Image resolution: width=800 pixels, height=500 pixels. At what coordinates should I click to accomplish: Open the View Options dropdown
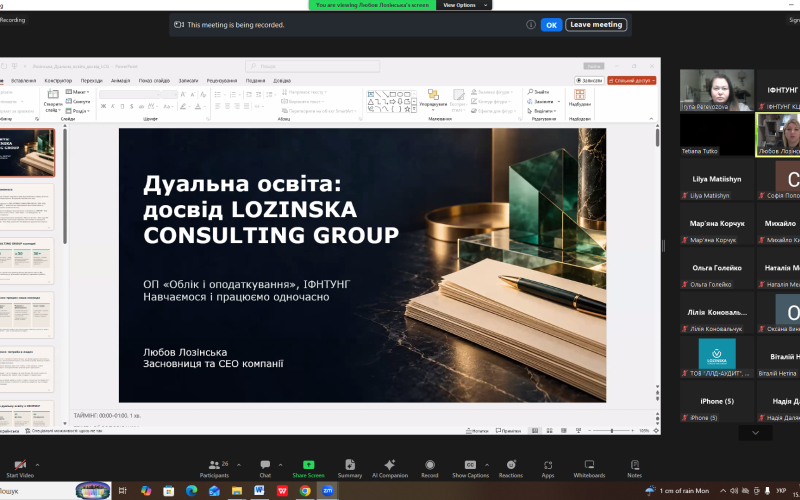pos(463,5)
